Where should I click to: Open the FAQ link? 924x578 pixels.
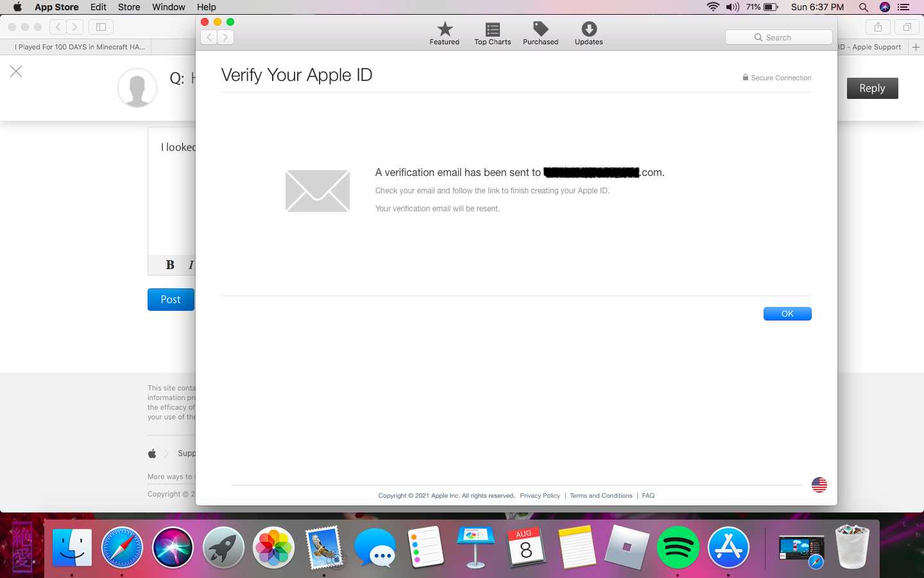pyautogui.click(x=648, y=496)
